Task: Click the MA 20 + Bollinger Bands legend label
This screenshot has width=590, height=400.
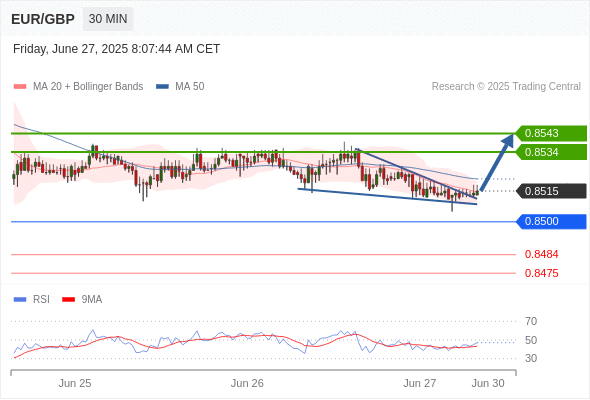Action: pos(88,87)
